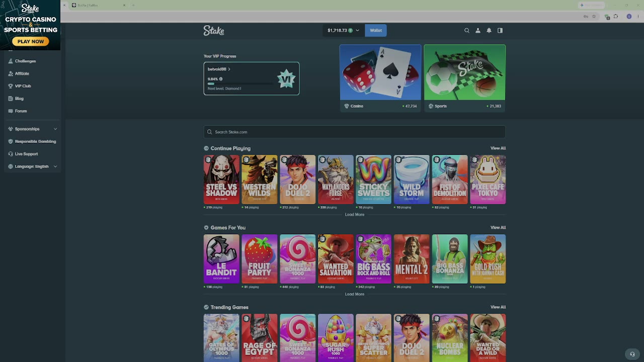This screenshot has width=644, height=362.
Task: Launch the Wild Storm game
Action: (412, 179)
